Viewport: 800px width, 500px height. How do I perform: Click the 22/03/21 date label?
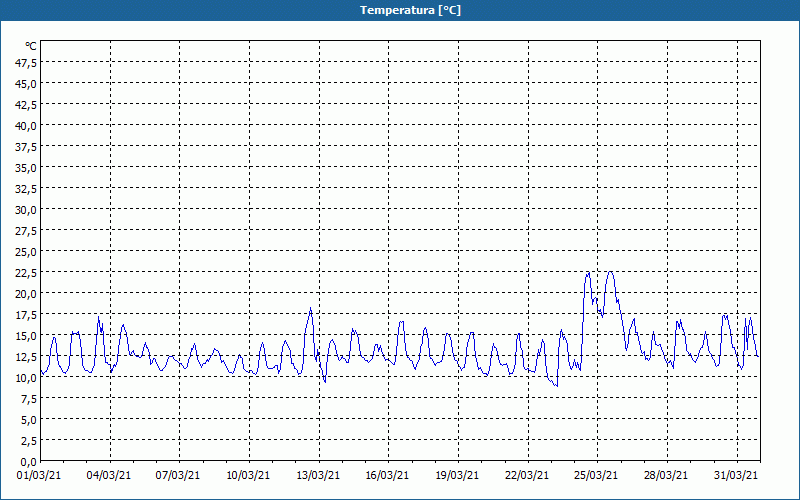click(x=527, y=475)
